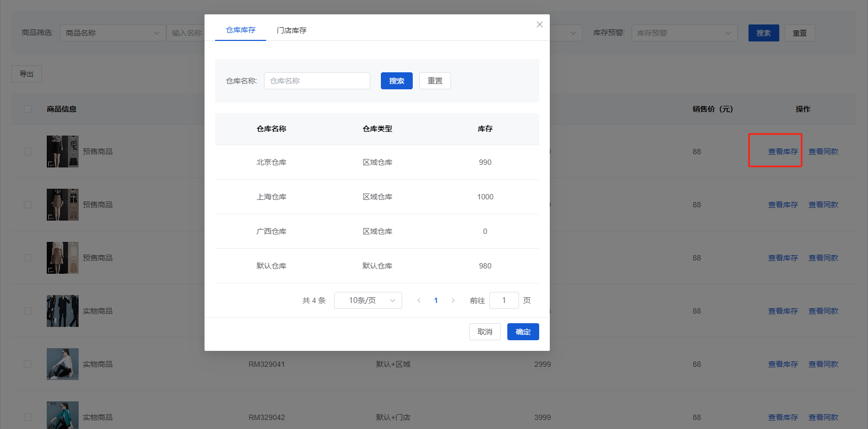Select 上海仓库 row name
The height and width of the screenshot is (429, 868).
271,197
